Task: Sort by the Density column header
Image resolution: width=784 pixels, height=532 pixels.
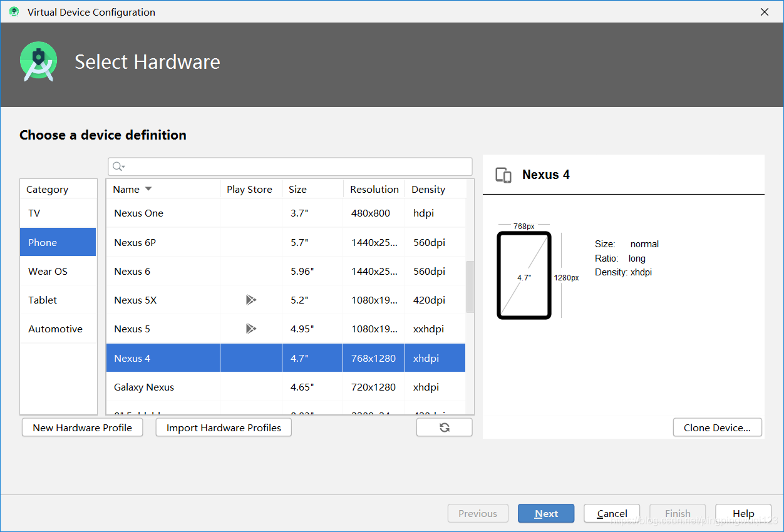Action: (x=435, y=189)
